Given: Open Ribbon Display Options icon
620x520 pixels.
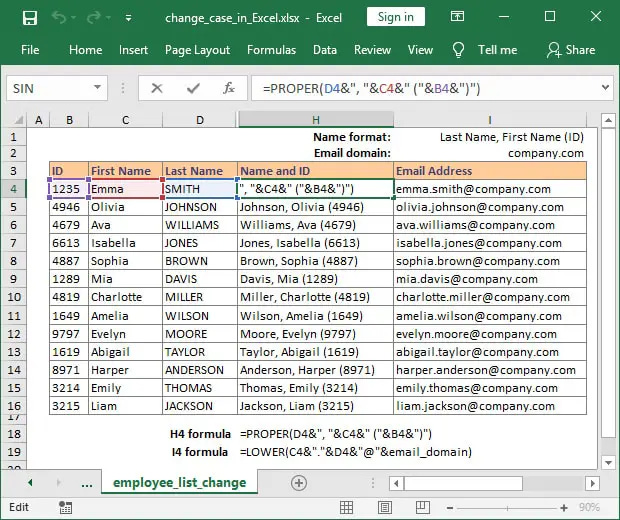Looking at the screenshot, I should pos(457,17).
